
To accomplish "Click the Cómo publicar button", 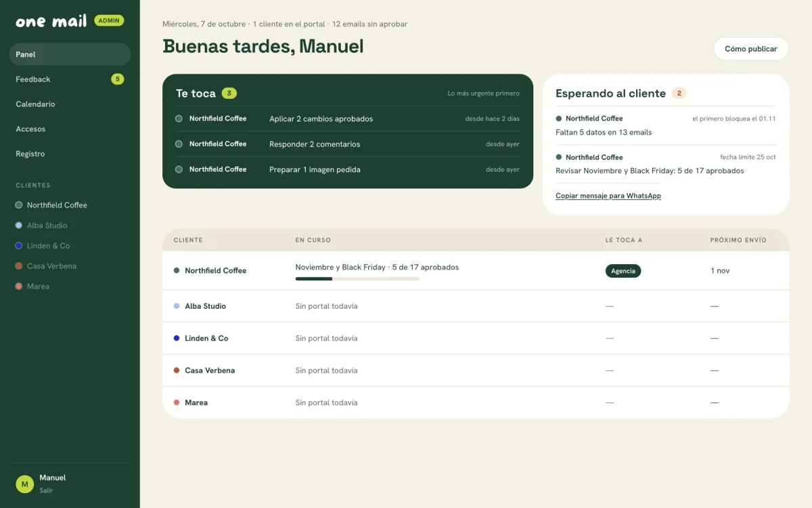I will click(751, 49).
